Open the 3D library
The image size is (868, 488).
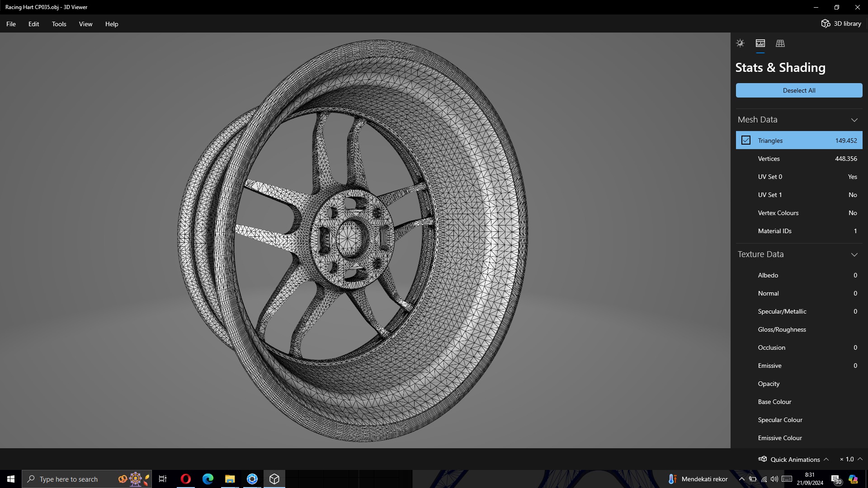(x=841, y=23)
